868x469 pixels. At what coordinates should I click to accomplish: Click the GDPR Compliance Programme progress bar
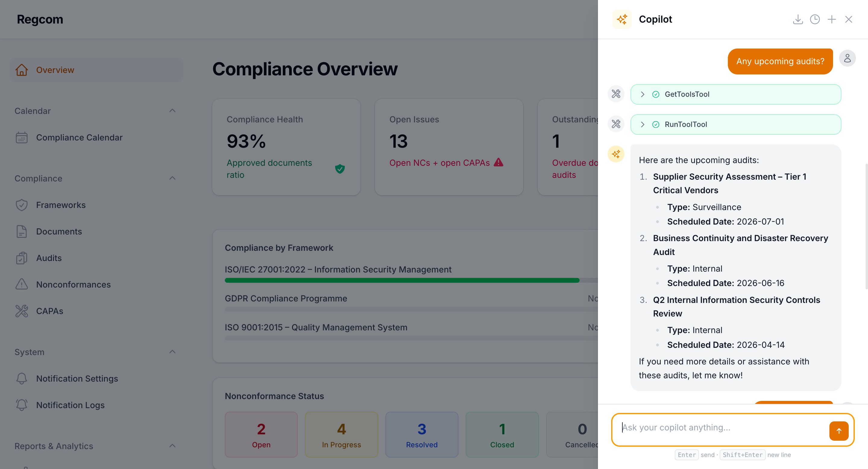411,309
